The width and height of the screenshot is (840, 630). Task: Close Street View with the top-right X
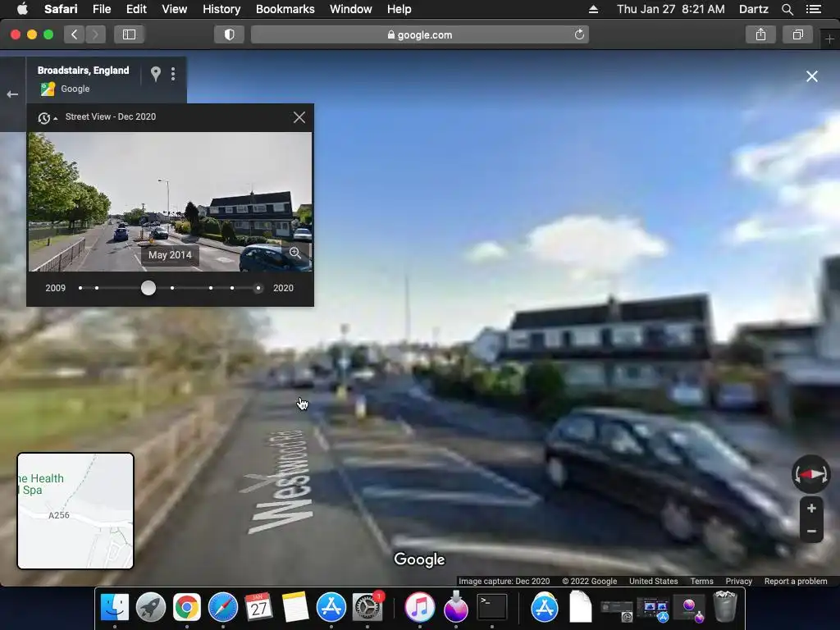coord(812,76)
